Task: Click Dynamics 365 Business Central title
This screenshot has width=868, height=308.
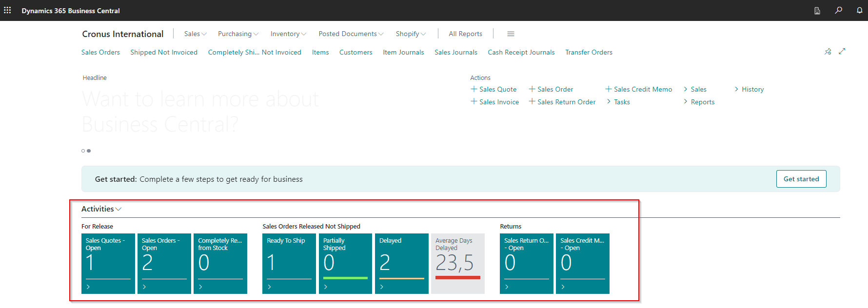Action: pos(71,11)
